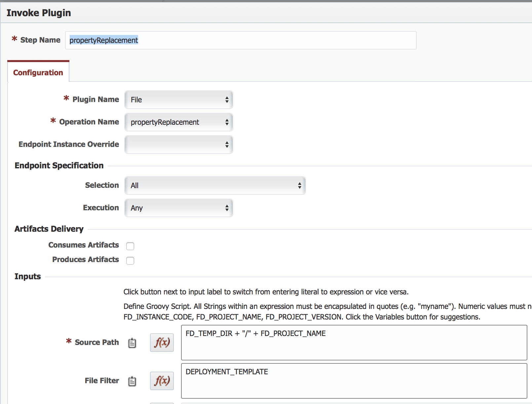The width and height of the screenshot is (532, 404).
Task: Click the Source Path expression text area
Action: tap(354, 343)
